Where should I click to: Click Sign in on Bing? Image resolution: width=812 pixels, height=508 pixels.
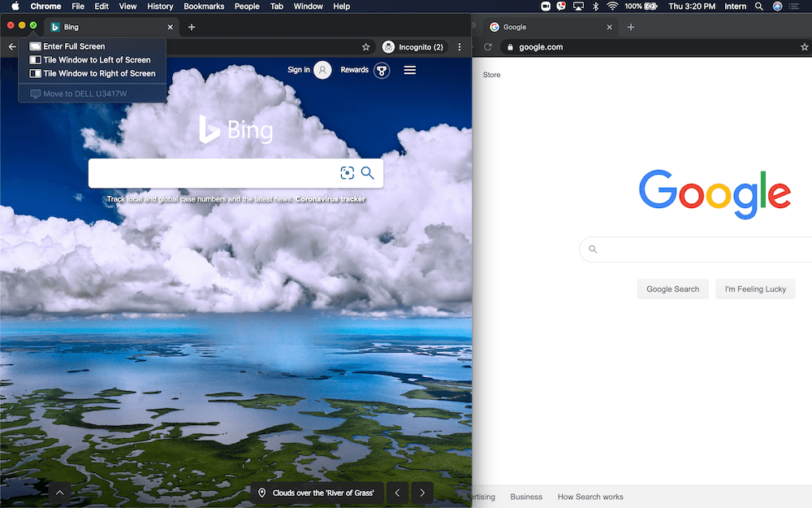(299, 69)
